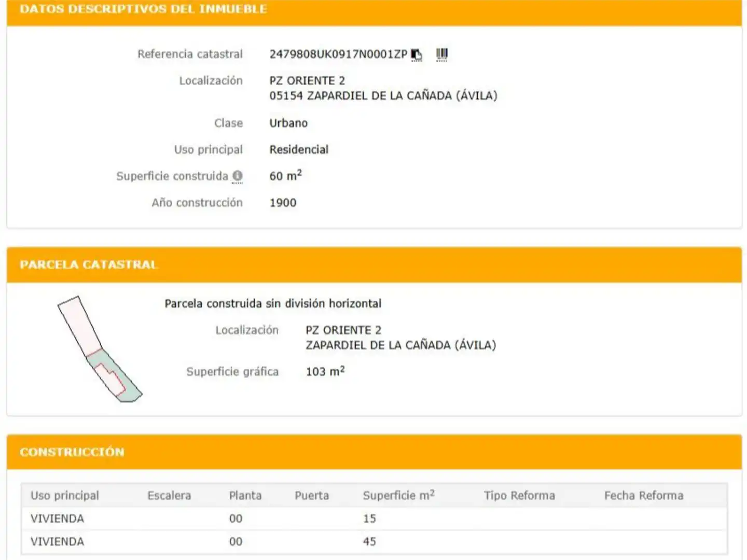Show info tooltip for Superficie construida
This screenshot has width=747, height=560.
(x=238, y=176)
